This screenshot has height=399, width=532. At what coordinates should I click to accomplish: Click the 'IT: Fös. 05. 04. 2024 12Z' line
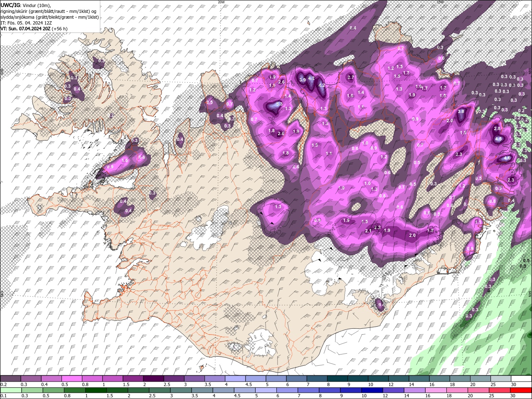click(27, 22)
